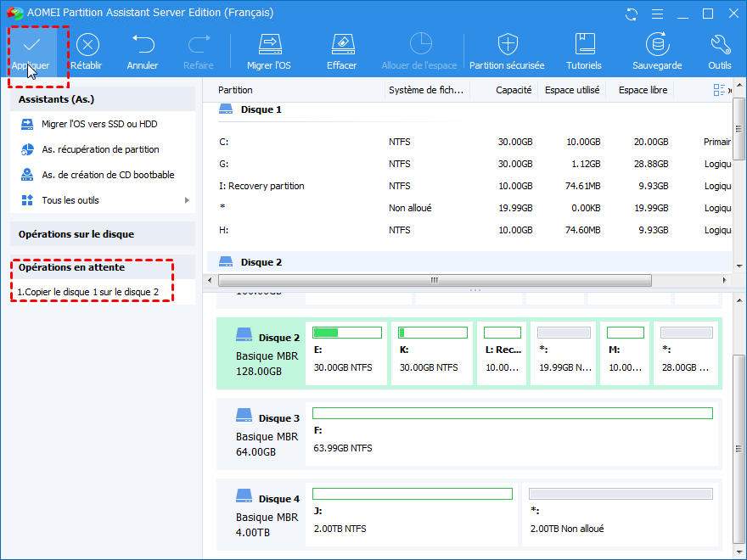Click disk map vertical scrollbar thumb

tap(739, 449)
